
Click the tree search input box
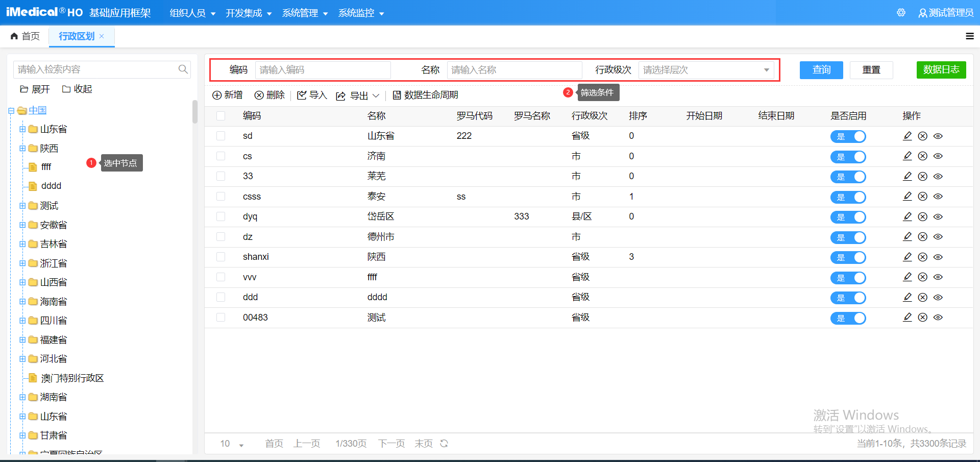pos(102,69)
